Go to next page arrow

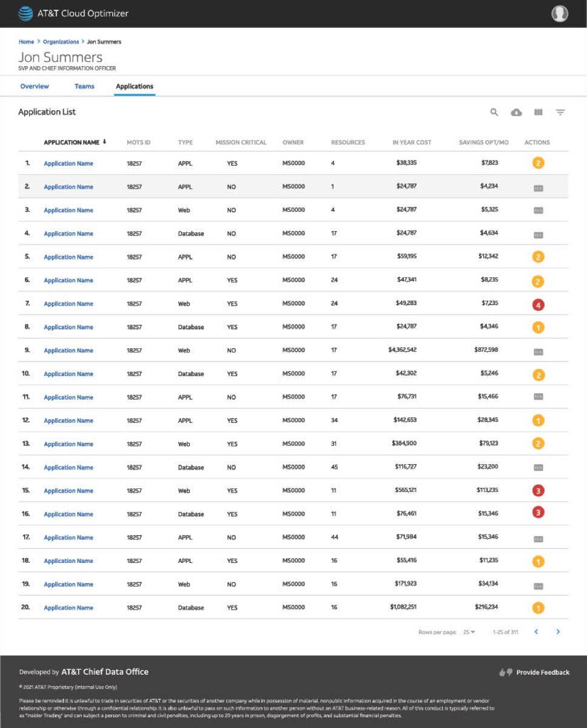point(558,632)
